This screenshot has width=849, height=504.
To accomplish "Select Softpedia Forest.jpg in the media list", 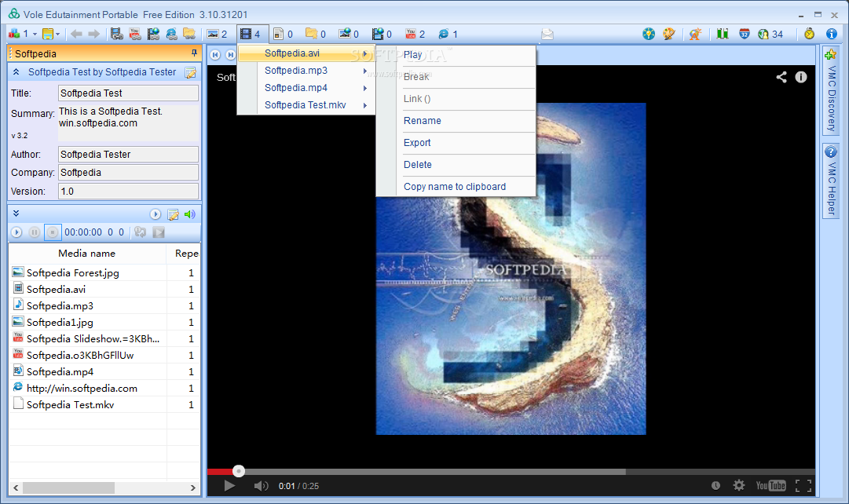I will pyautogui.click(x=104, y=273).
